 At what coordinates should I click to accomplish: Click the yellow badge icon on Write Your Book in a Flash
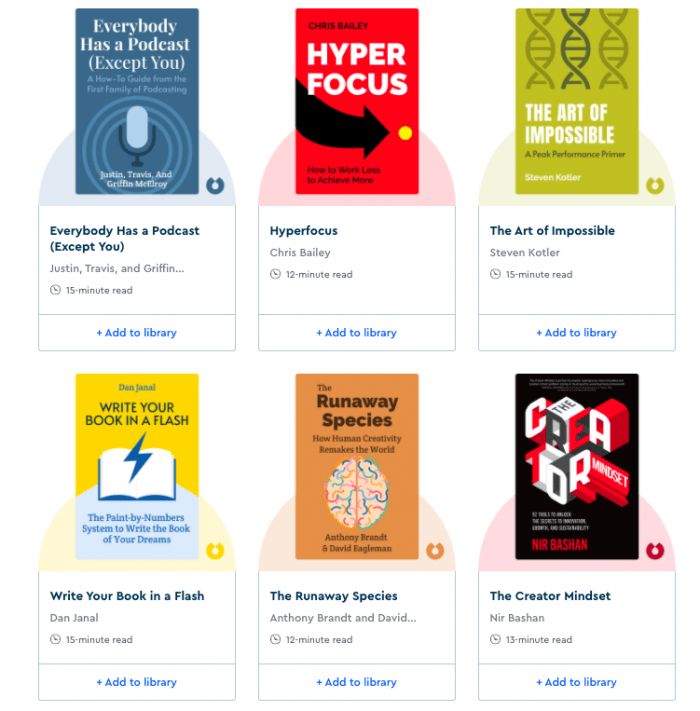(215, 550)
